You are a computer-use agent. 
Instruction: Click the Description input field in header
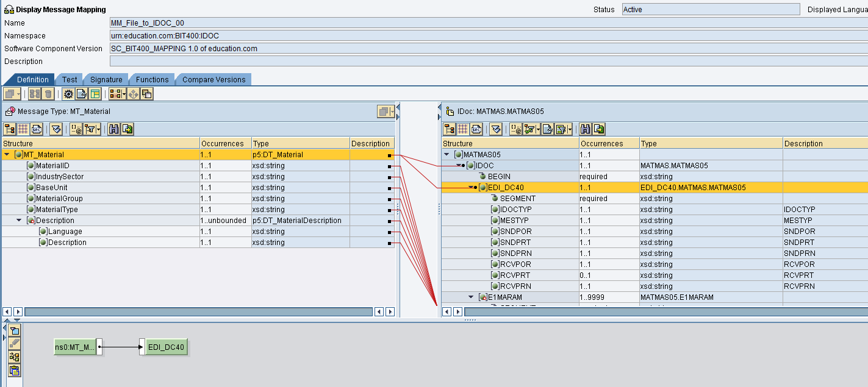tap(489, 61)
